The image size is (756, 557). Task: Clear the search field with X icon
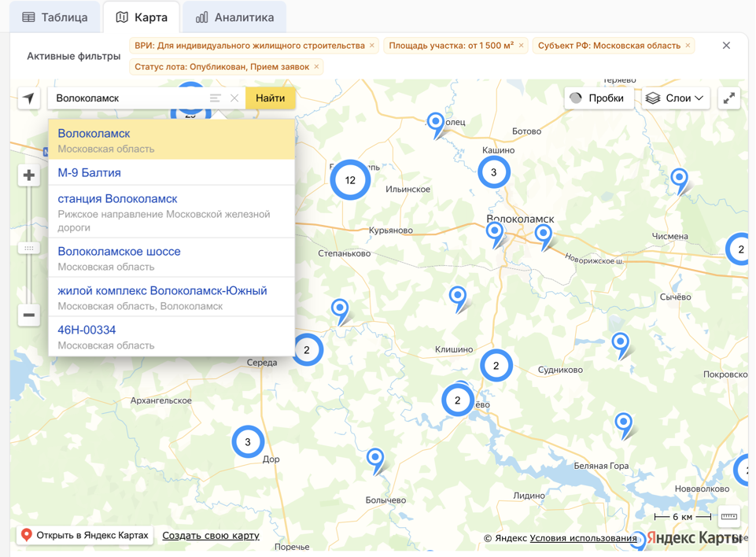coord(234,98)
